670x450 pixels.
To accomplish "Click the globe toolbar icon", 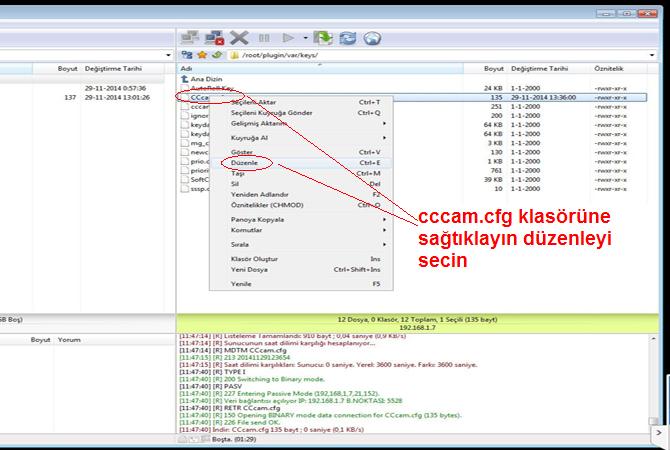I will click(x=372, y=38).
